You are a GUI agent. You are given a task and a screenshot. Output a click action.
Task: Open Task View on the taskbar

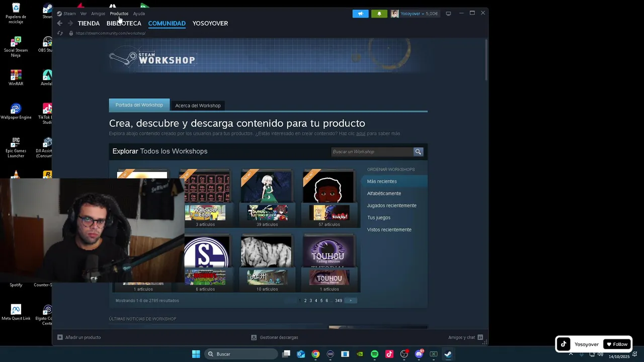[286, 354]
